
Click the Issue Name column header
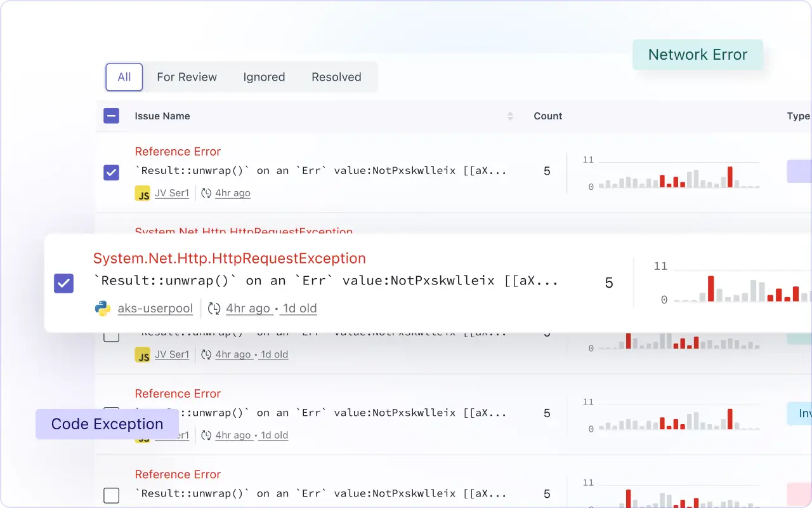click(x=162, y=116)
